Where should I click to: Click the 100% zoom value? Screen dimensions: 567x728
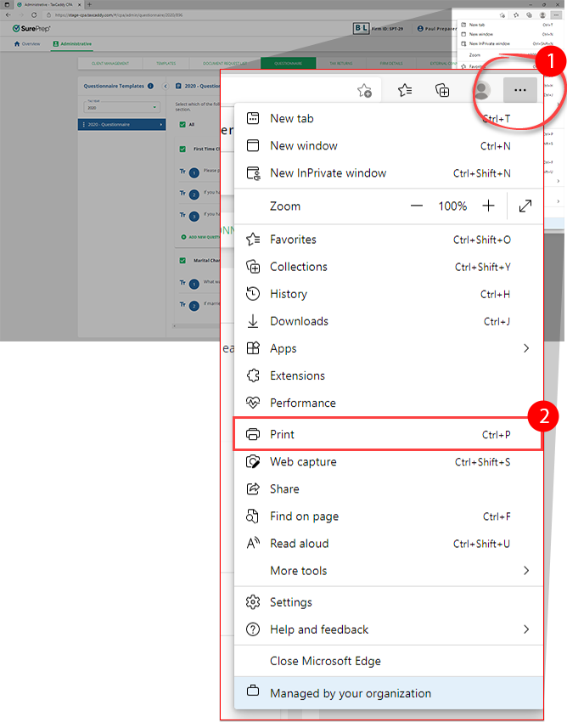(x=452, y=206)
